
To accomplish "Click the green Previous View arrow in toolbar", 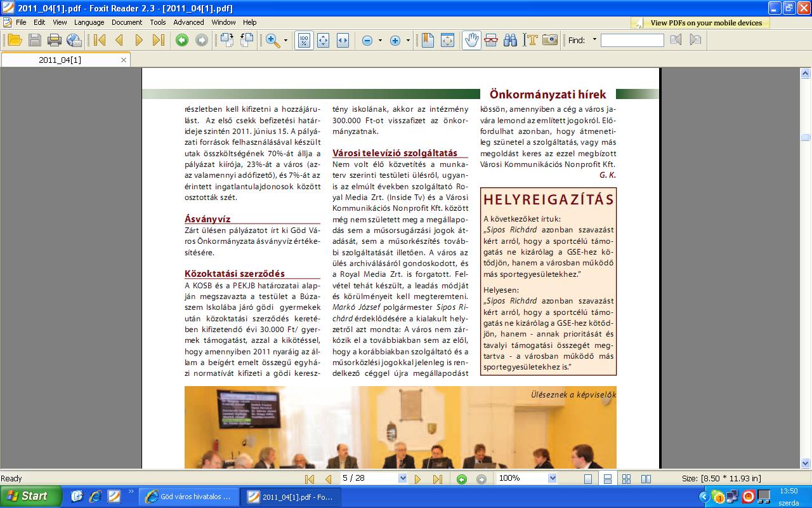I will 182,41.
